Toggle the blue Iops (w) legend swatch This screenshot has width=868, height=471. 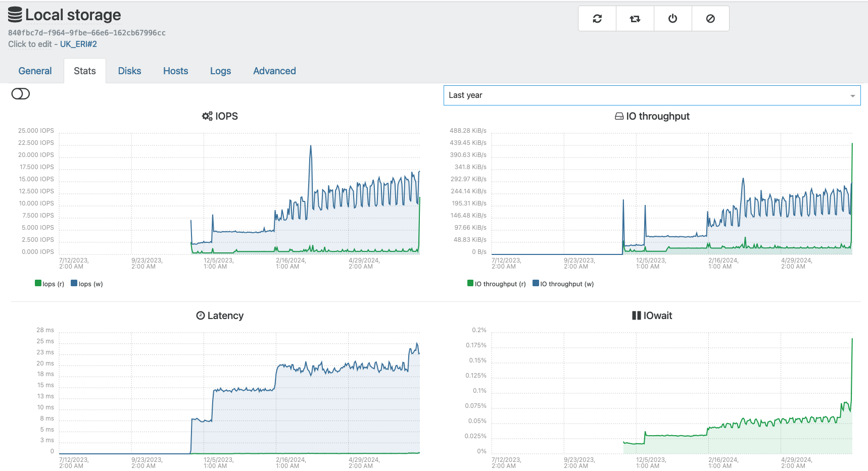pyautogui.click(x=74, y=283)
